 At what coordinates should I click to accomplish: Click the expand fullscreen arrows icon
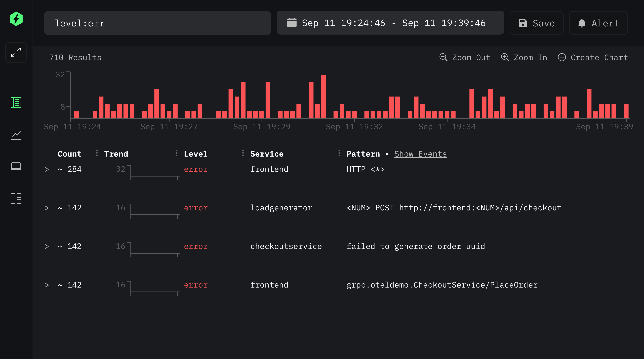pyautogui.click(x=16, y=52)
